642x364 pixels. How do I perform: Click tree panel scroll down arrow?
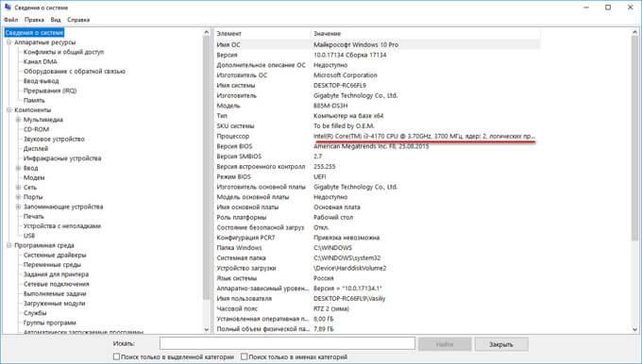point(207,329)
